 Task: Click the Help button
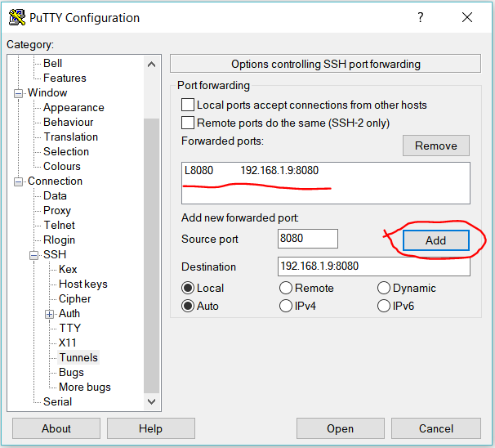click(150, 428)
